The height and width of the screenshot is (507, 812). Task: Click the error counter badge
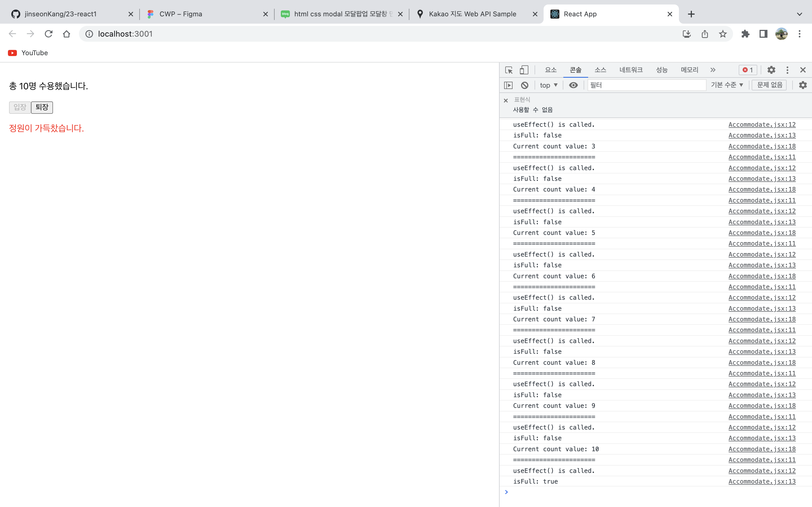[748, 70]
